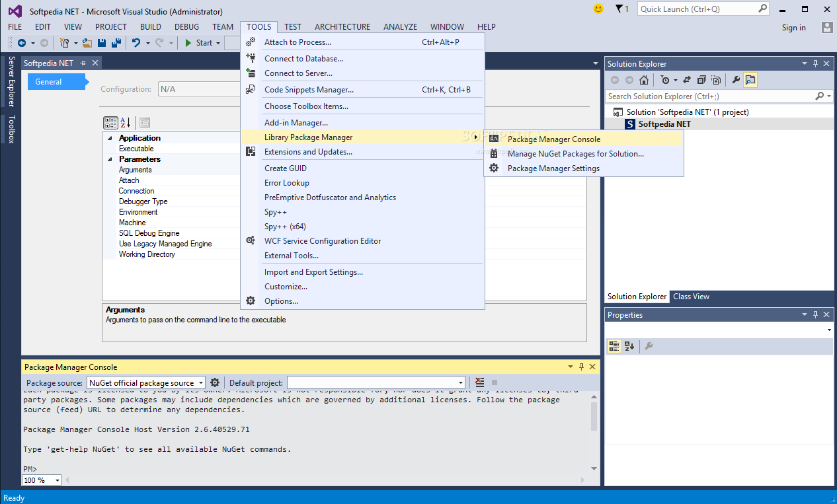Click Sync with Active Document icon
837x504 pixels.
coord(687,80)
